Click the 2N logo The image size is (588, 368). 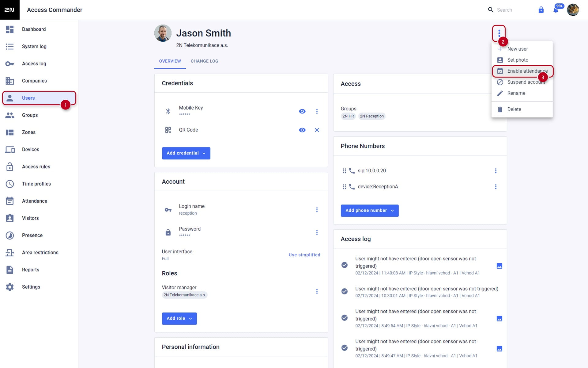tap(10, 10)
